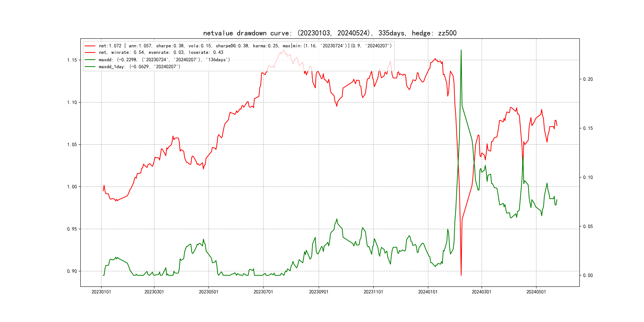Click left y-axis label 1.15

(72, 60)
